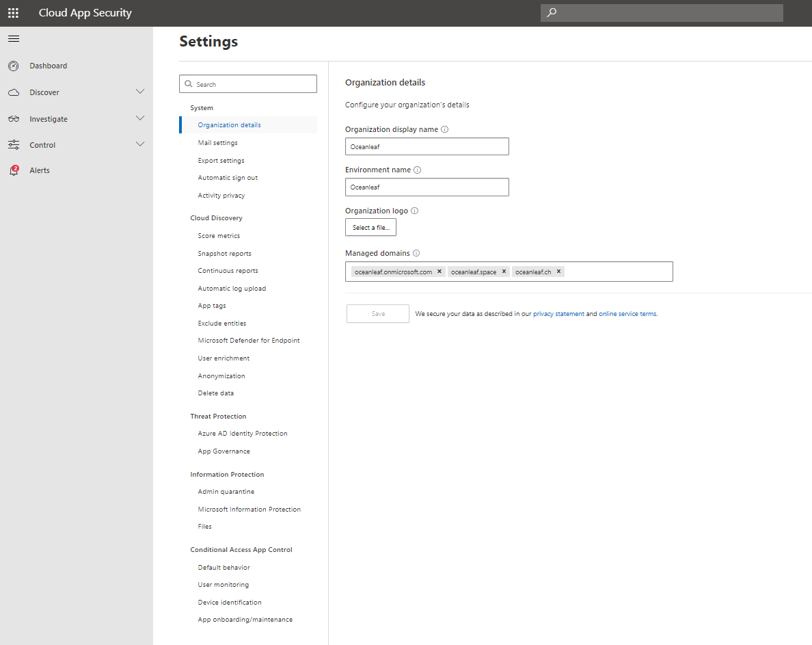
Task: Click the hamburger menu icon
Action: tap(13, 38)
